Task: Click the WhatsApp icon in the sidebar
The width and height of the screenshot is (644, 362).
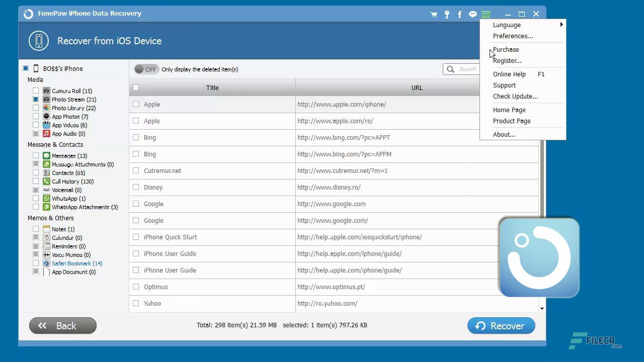Action: click(46, 199)
